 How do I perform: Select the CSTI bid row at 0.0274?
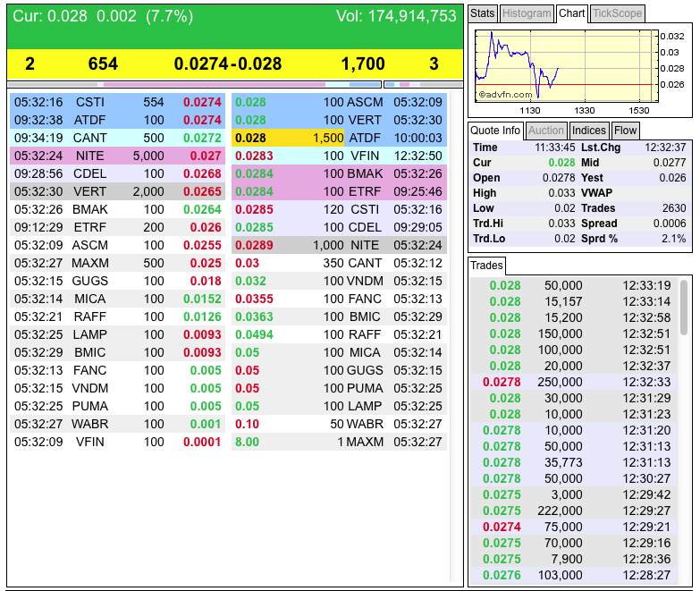click(x=118, y=102)
